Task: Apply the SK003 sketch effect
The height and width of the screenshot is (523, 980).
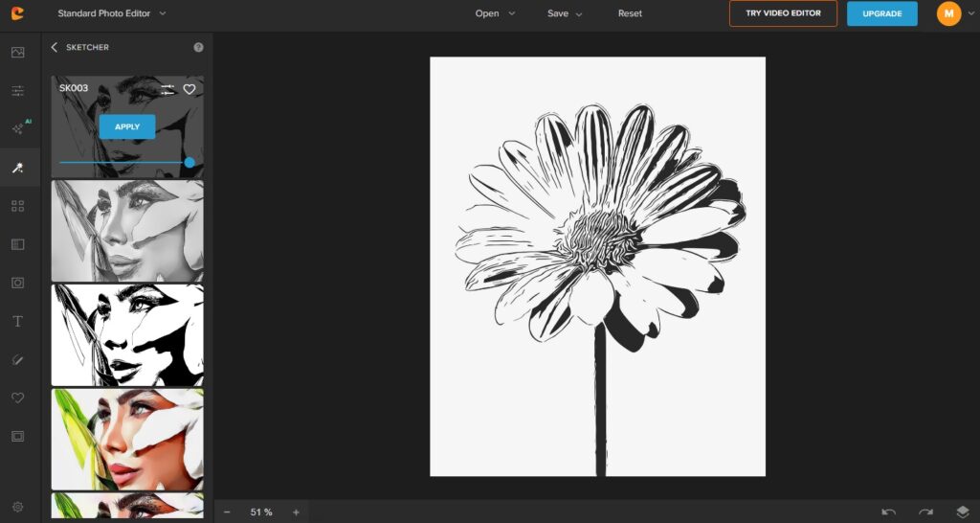Action: click(x=127, y=126)
